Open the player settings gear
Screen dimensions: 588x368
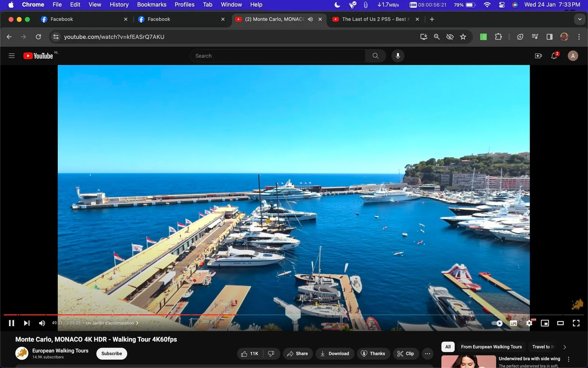[529, 323]
